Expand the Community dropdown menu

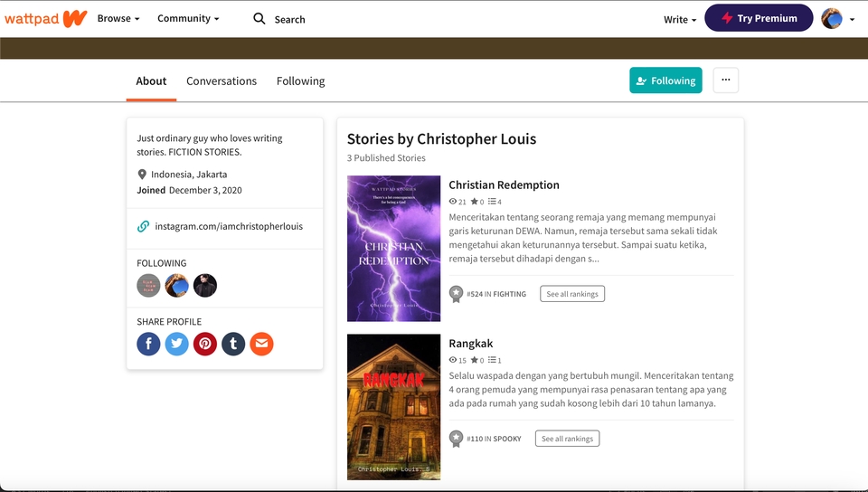(x=188, y=18)
